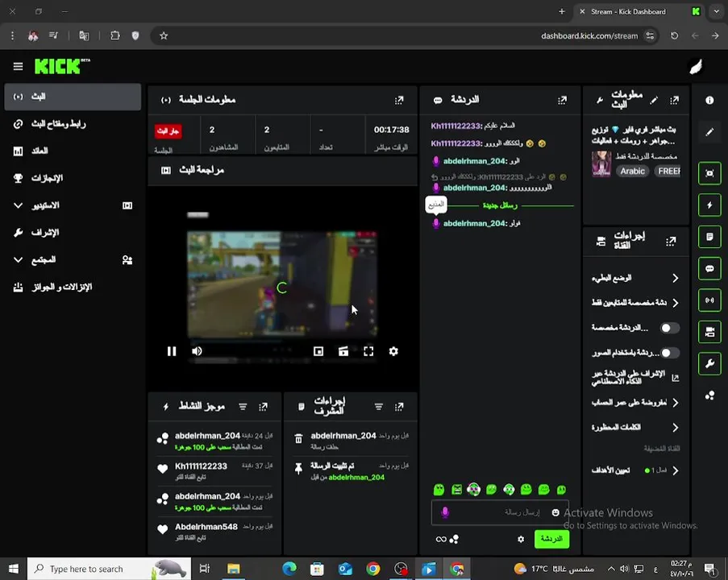Toggle the chat bubble widget icon in the right toolbar

click(x=709, y=269)
